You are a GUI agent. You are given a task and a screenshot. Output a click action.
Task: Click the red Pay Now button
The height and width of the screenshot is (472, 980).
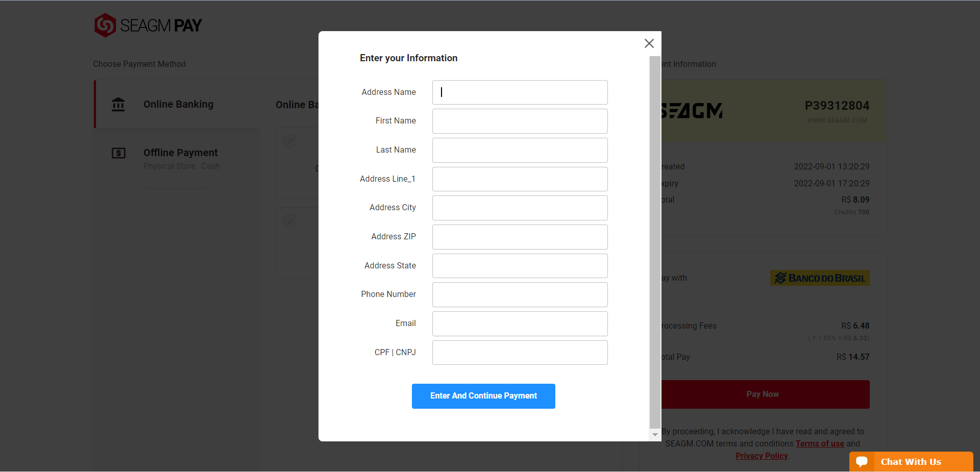click(765, 394)
